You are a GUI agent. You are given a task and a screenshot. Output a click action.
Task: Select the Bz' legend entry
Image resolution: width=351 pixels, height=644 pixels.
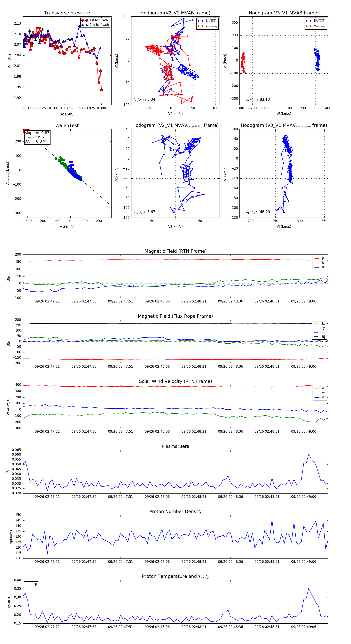320,333
